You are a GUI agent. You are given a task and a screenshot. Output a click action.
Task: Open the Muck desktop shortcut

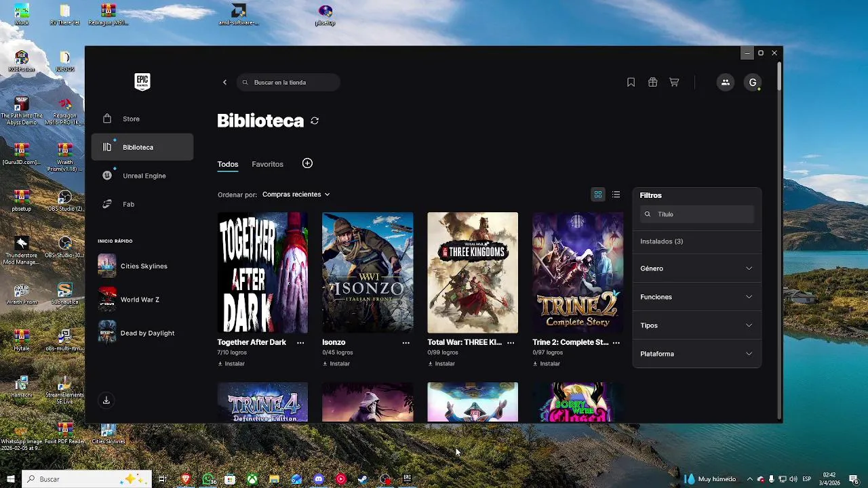[22, 14]
